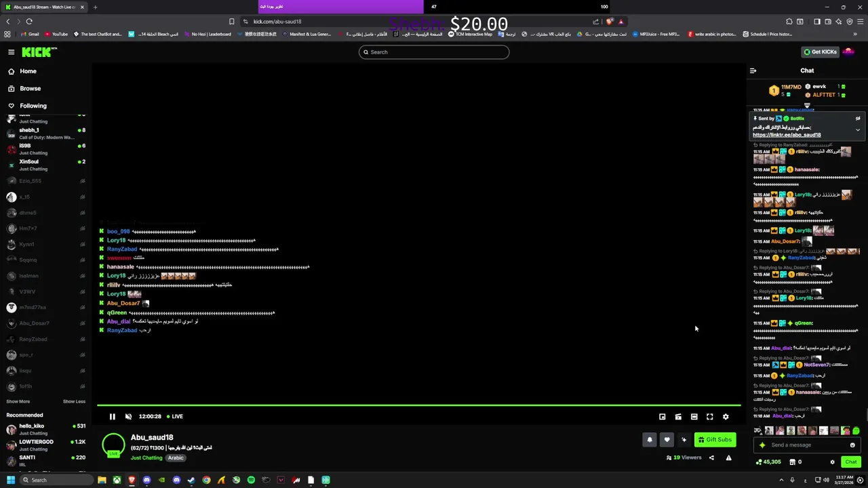
Task: Report stream with warning icon
Action: [728, 457]
